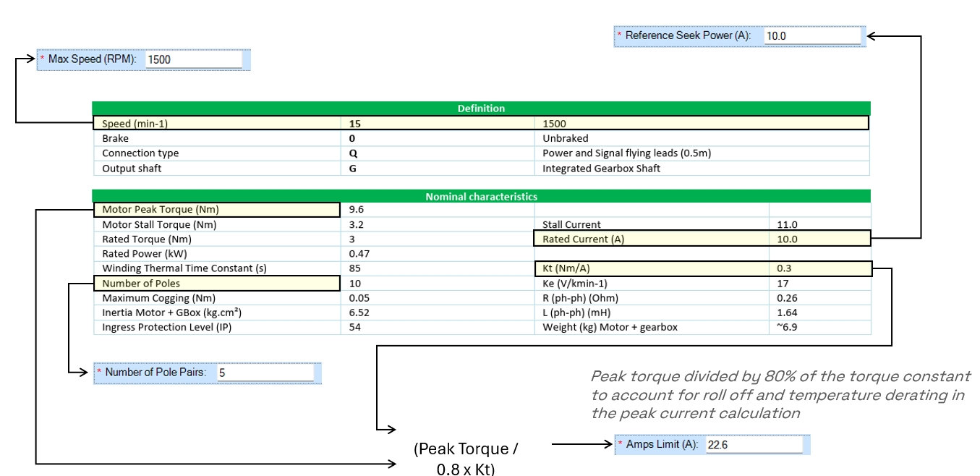Click the 'Definition' table header

pyautogui.click(x=482, y=109)
